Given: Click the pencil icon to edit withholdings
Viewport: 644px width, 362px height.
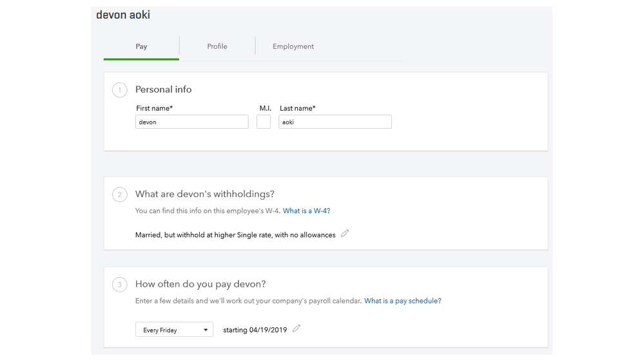Looking at the screenshot, I should coord(345,234).
